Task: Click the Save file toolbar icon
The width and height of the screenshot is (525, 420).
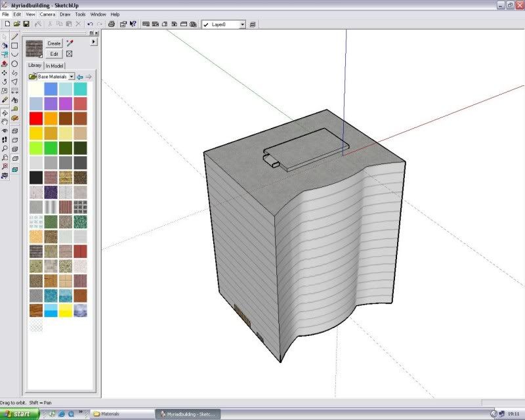Action: [26, 24]
